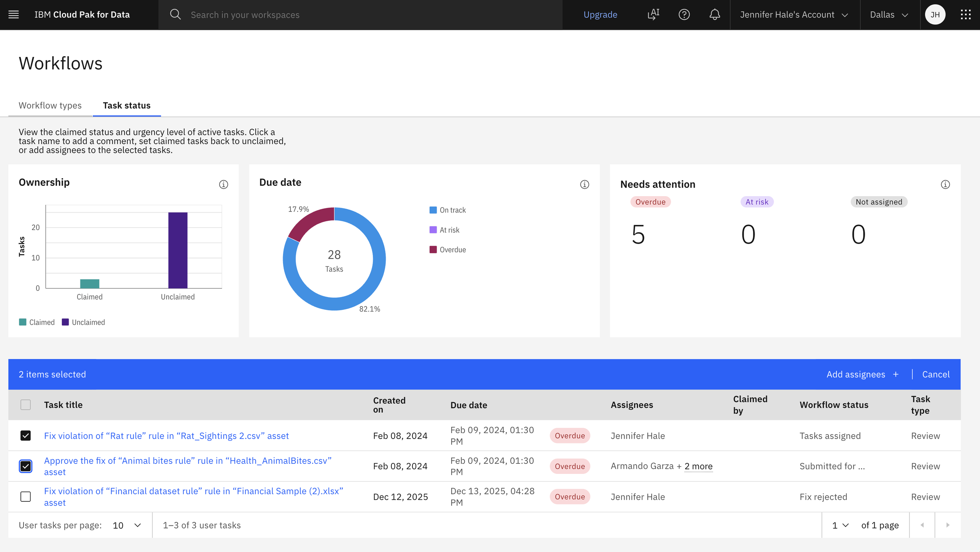
Task: Uncheck the Rat rule task checkbox
Action: (x=25, y=435)
